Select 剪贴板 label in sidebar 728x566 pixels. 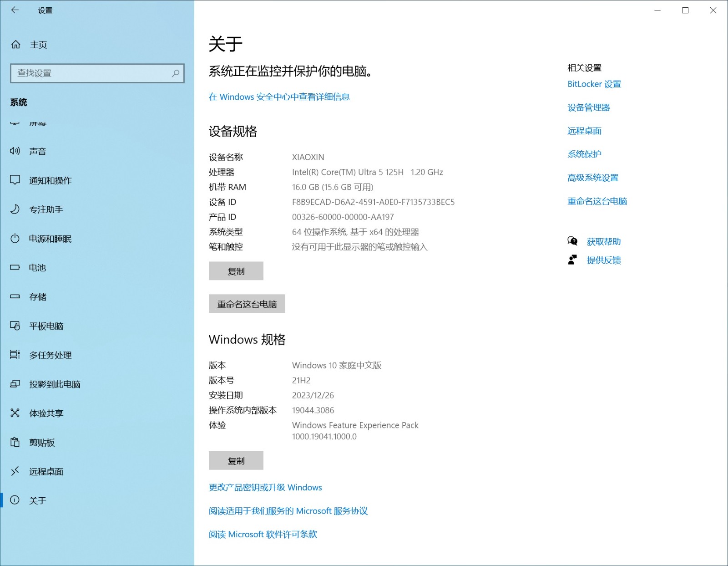point(42,443)
